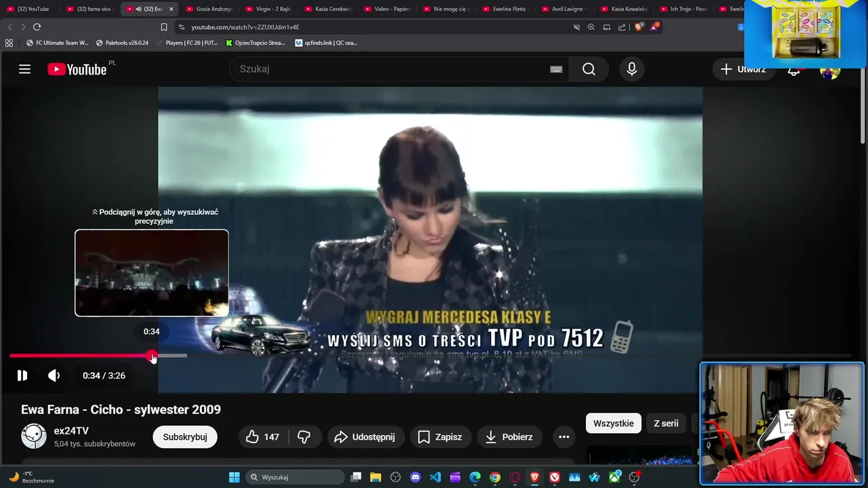Go to the YouTube home logo
Viewport: 868px width, 488px height.
pos(77,69)
